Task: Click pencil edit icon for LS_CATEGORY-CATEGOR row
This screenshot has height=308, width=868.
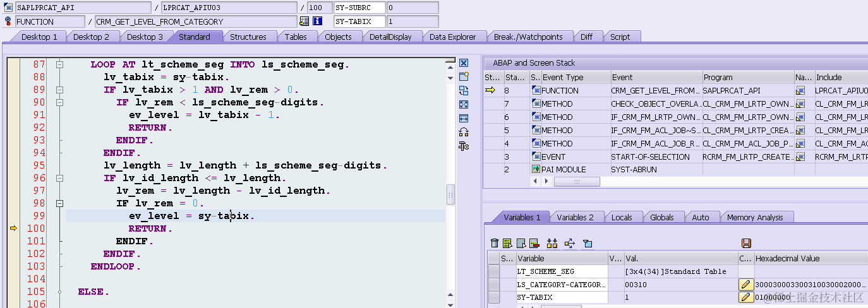Action: (746, 285)
